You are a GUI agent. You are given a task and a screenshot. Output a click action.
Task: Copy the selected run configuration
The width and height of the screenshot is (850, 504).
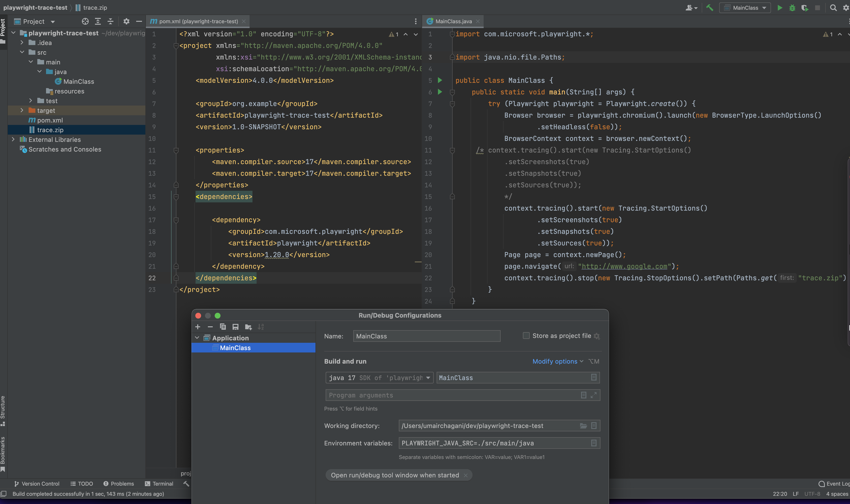click(223, 326)
